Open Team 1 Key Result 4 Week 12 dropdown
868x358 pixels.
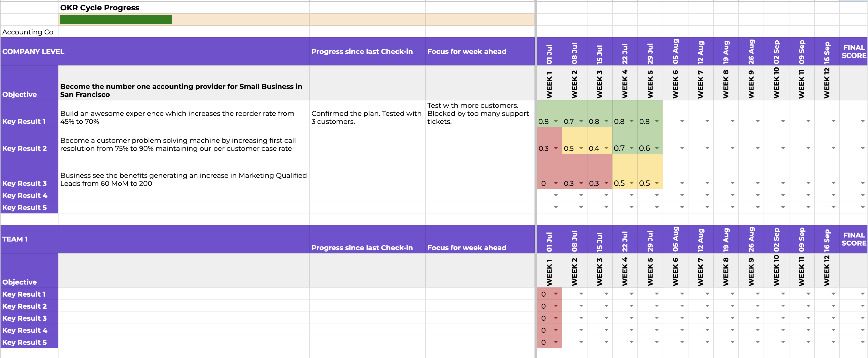833,330
